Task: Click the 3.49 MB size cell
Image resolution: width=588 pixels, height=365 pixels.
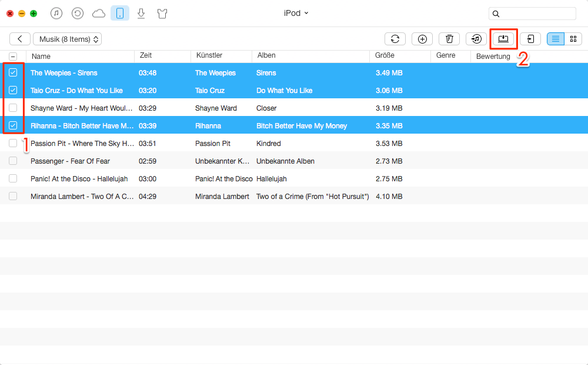Action: coord(389,73)
